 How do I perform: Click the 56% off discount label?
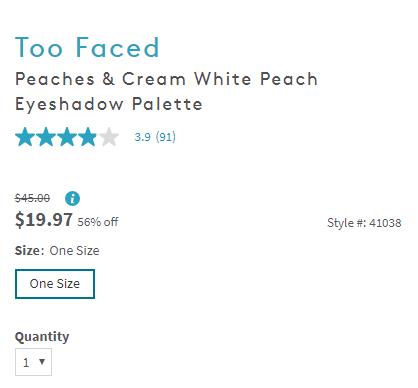(x=98, y=222)
